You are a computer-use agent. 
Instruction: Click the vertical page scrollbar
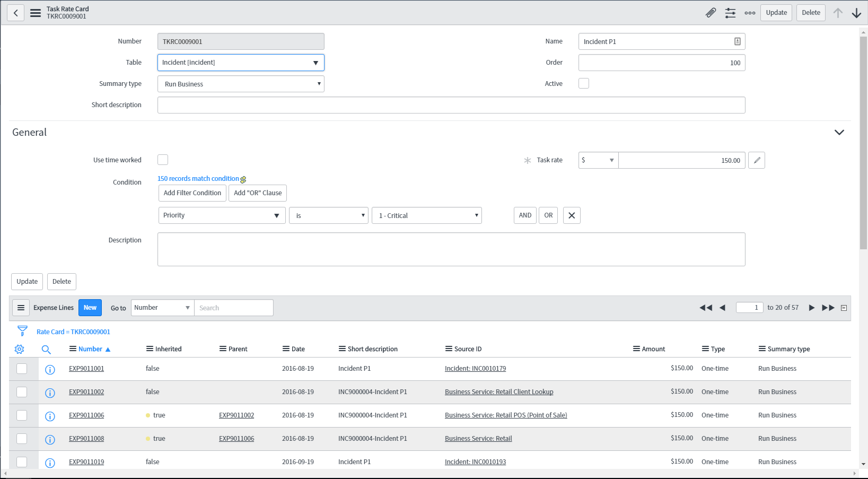(x=863, y=143)
